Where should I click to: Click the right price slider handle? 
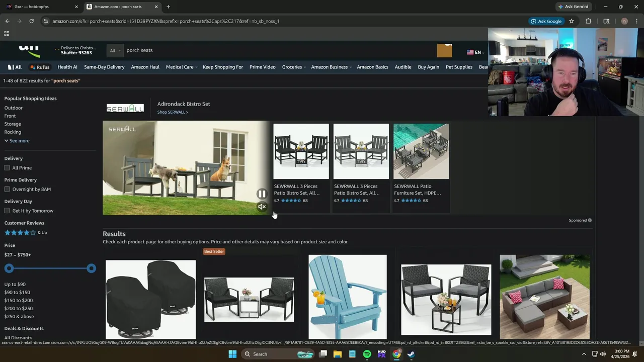coord(91,268)
